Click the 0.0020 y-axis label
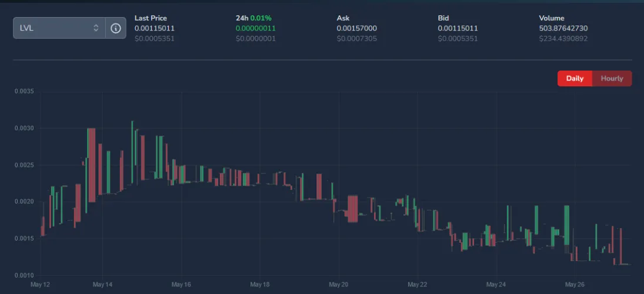The height and width of the screenshot is (294, 644). [24, 202]
